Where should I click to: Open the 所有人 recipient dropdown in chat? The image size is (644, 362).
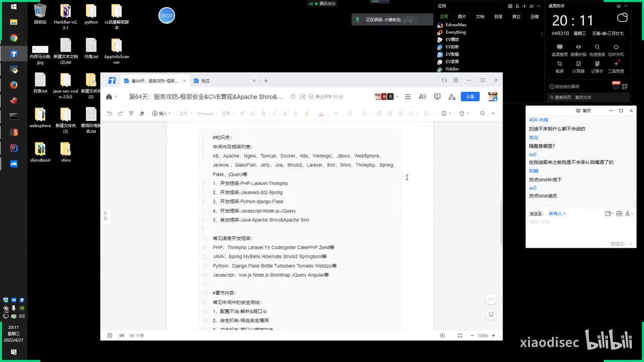click(x=557, y=214)
